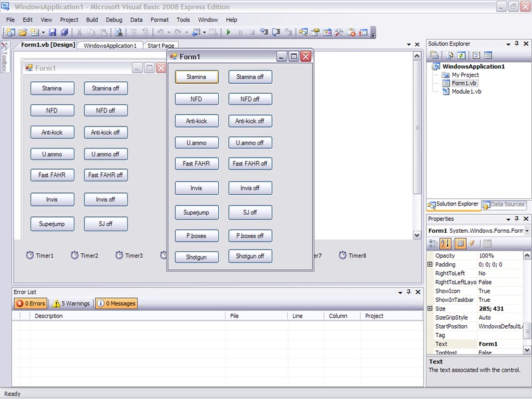The width and height of the screenshot is (532, 399).
Task: Save the current file with the floppy icon
Action: (x=53, y=32)
